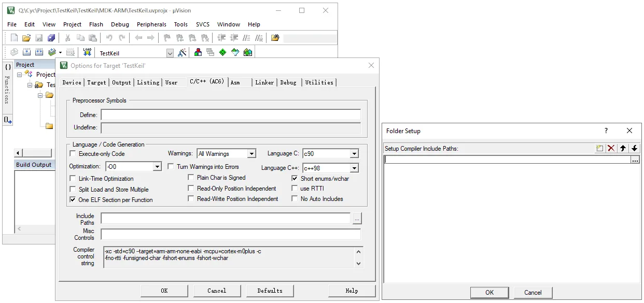Screen dimensions: 644x303
Task: Click the Pack Installer icon
Action: 248,52
